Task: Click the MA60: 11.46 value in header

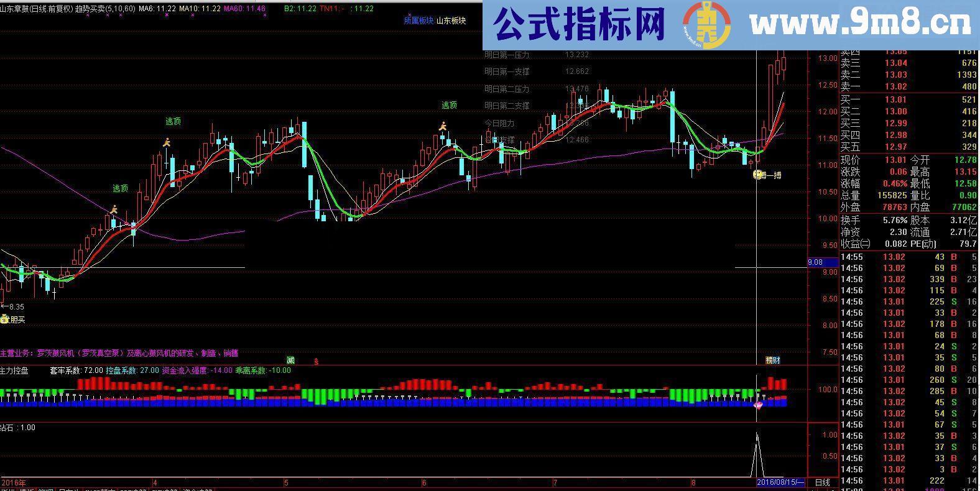Action: click(244, 9)
